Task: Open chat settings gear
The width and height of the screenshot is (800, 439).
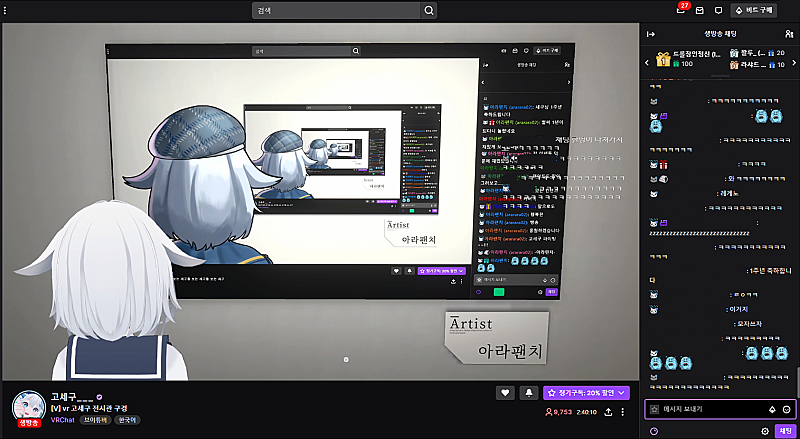Action: pyautogui.click(x=765, y=431)
